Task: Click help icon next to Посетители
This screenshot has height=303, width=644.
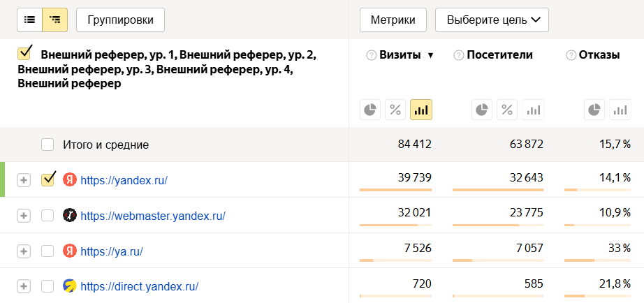Action: coord(459,56)
